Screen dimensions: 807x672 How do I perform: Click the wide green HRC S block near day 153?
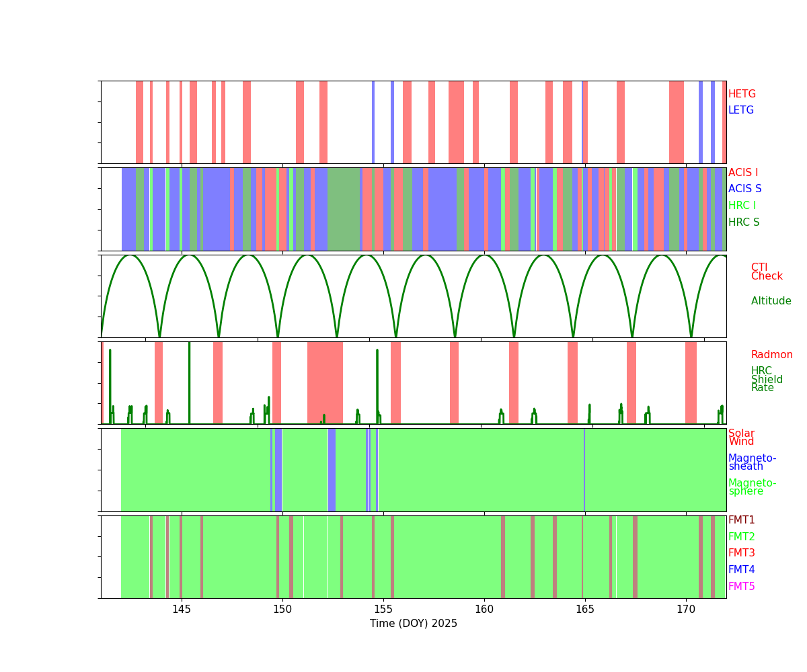pos(344,209)
